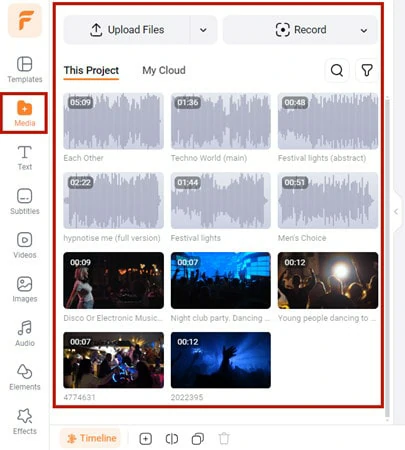405x450 pixels.
Task: Open the Videos stock library
Action: pyautogui.click(x=25, y=246)
